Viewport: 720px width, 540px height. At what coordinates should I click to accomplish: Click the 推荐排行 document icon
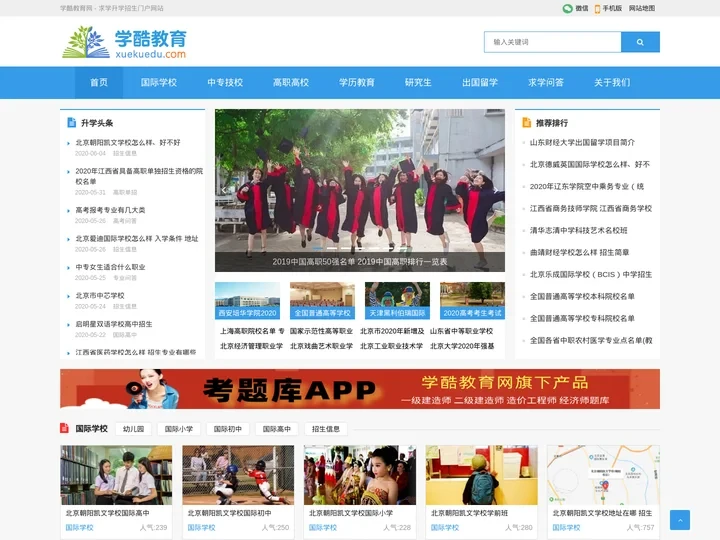coord(527,123)
